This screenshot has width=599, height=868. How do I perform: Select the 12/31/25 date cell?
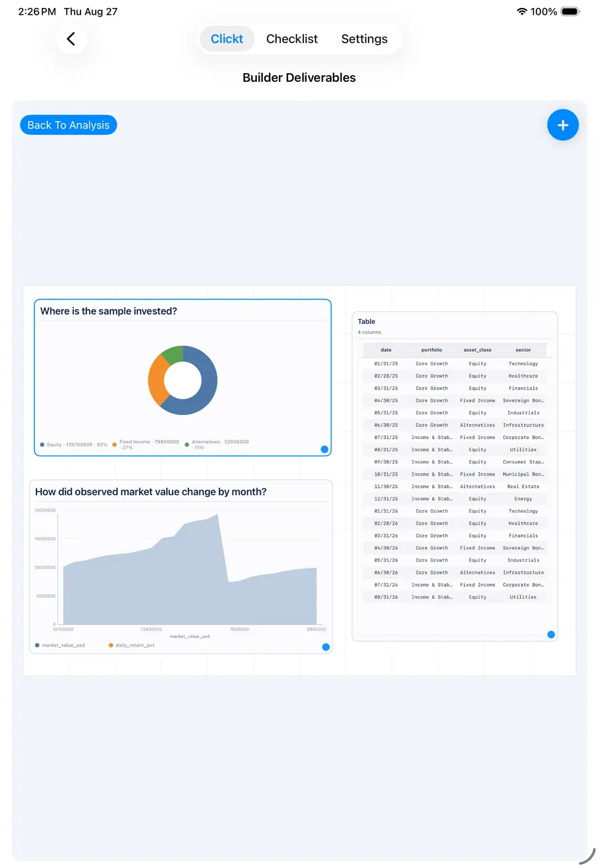point(386,499)
